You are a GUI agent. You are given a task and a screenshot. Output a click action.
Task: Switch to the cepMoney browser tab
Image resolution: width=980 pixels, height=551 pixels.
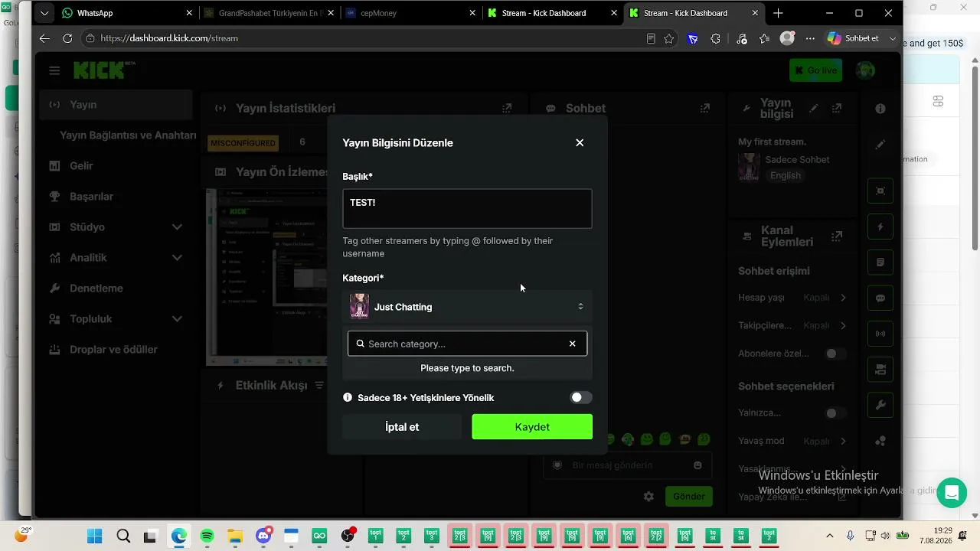click(410, 13)
